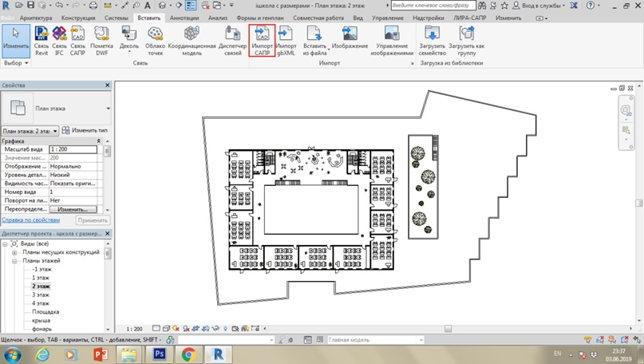Image resolution: width=644 pixels, height=364 pixels.
Task: Click the Импорт gbXML tool
Action: click(x=286, y=41)
